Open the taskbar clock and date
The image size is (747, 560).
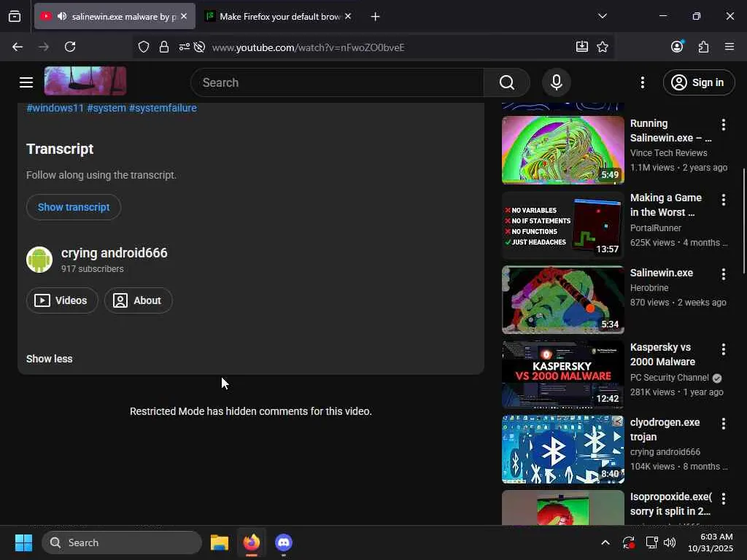pos(711,542)
